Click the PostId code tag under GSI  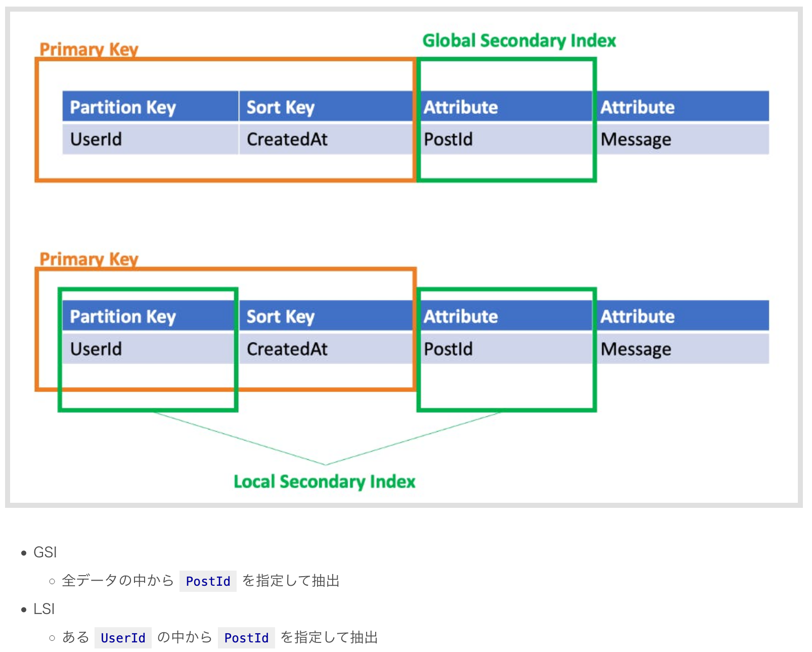[x=208, y=581]
